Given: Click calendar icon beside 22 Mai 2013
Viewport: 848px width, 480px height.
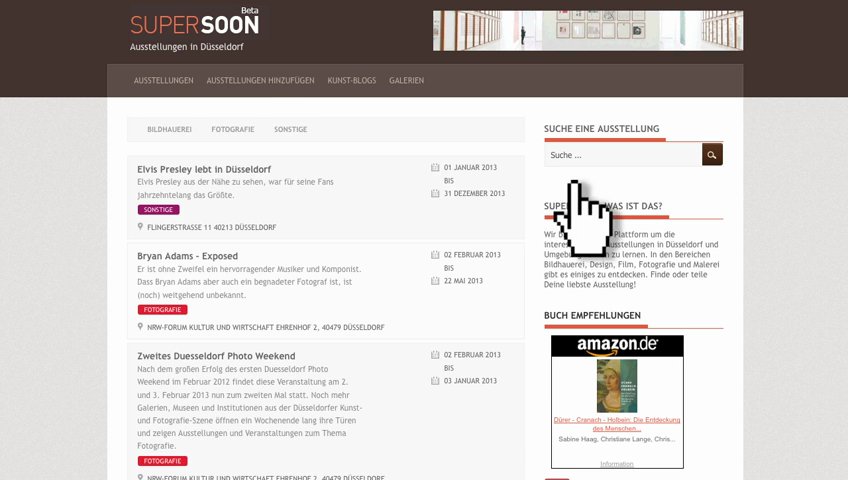Looking at the screenshot, I should (435, 281).
